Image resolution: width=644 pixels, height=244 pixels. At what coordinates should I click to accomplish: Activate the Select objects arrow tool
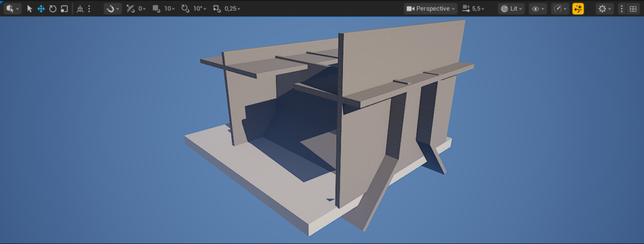[30, 9]
